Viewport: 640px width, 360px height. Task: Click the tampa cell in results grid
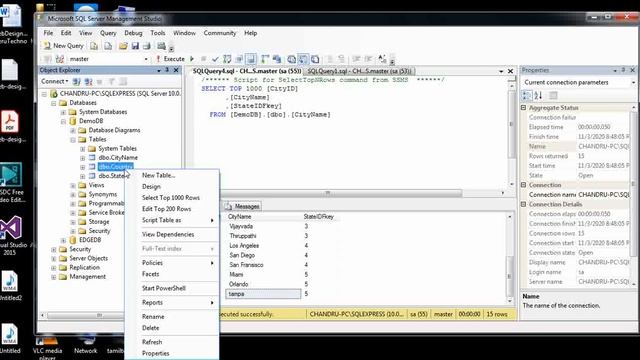(263, 294)
